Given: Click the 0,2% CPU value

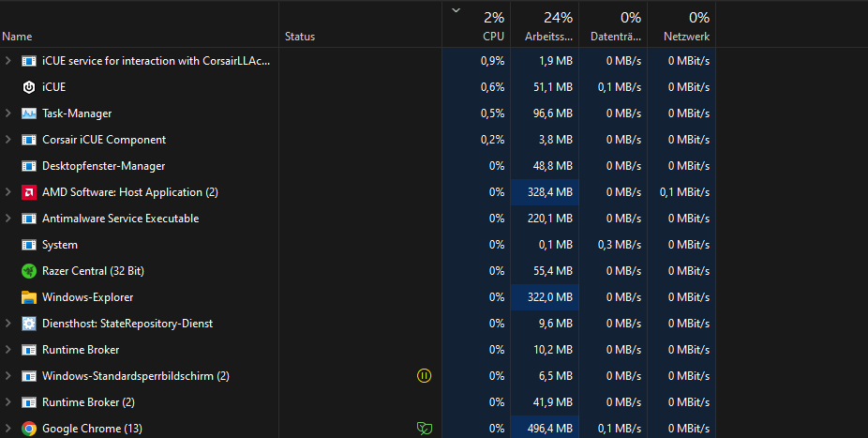Looking at the screenshot, I should coord(492,140).
